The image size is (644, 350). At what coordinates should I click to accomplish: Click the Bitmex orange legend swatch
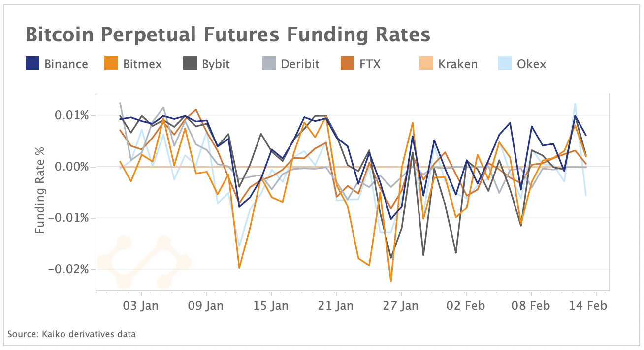tap(111, 64)
